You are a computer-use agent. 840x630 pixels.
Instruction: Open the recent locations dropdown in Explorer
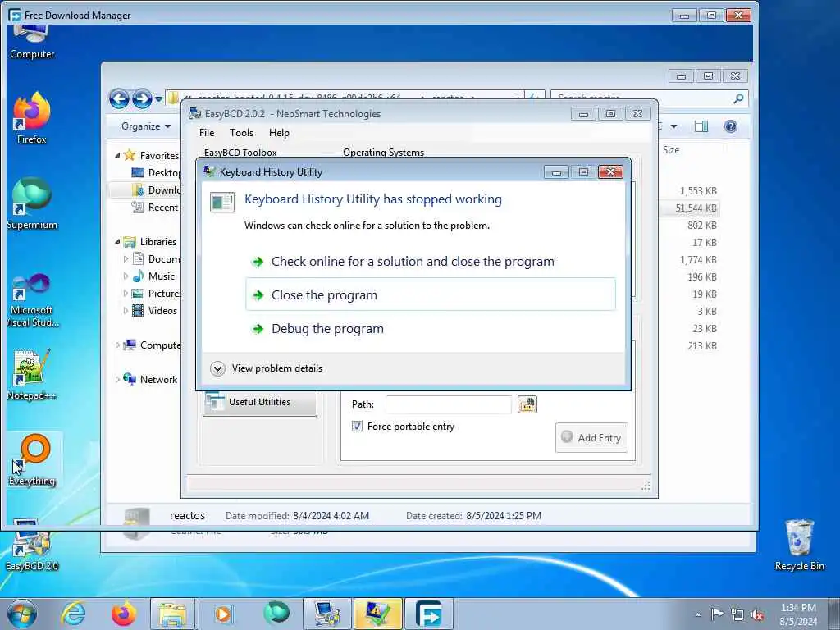tap(158, 99)
